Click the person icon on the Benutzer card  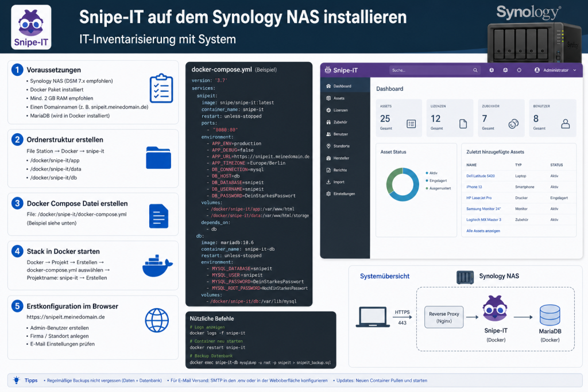tap(566, 124)
